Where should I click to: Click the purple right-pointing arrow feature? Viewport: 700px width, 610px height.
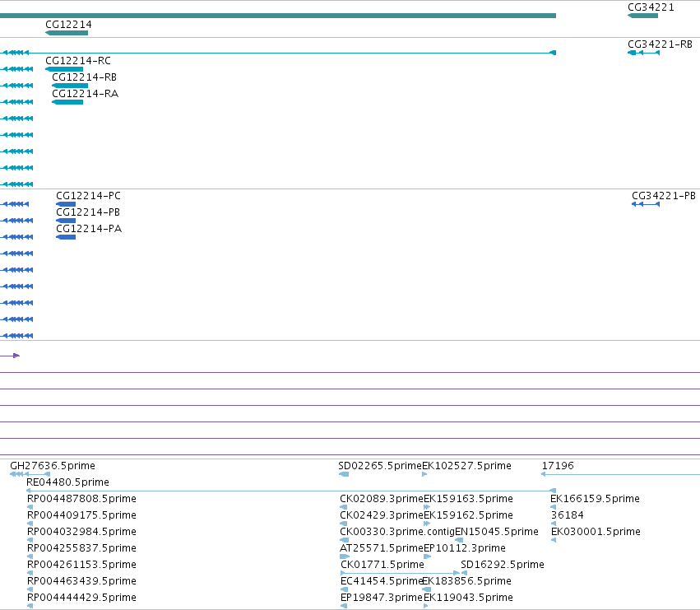tap(10, 356)
